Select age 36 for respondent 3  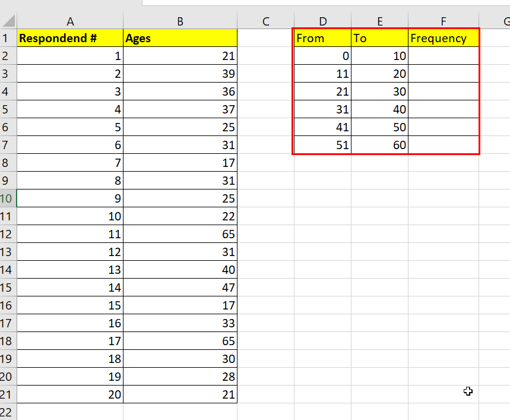coord(180,91)
